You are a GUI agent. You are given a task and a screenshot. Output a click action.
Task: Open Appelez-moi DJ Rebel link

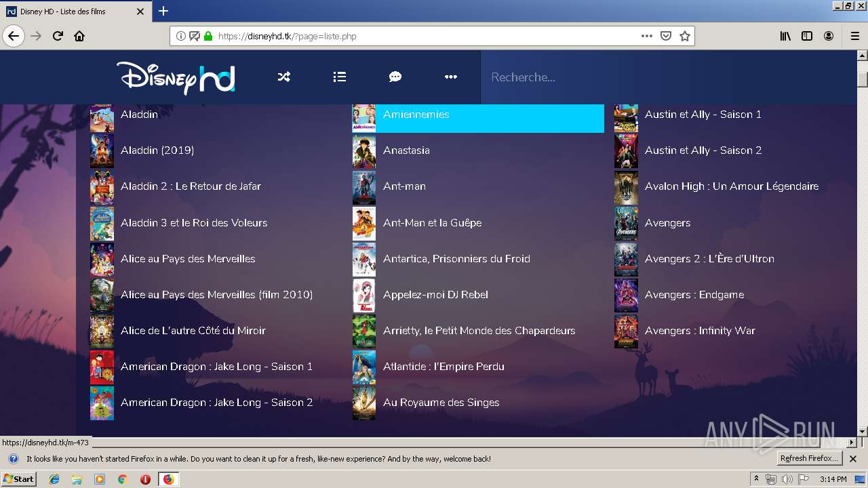coord(435,294)
